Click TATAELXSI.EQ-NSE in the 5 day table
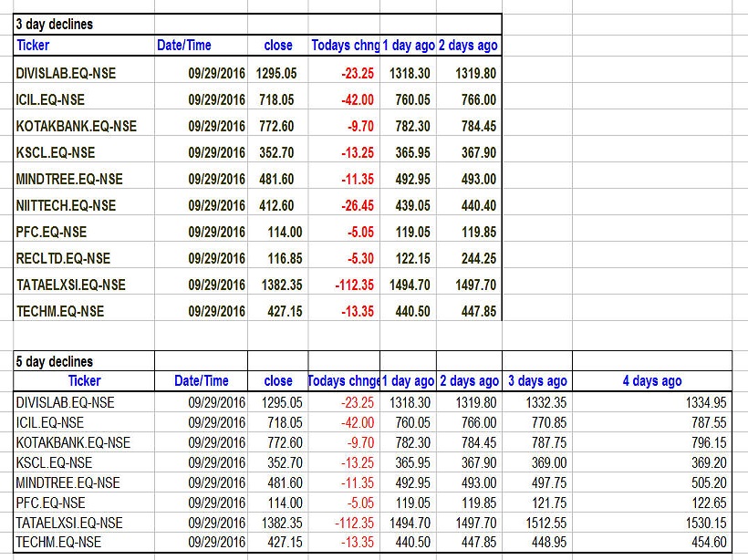748x560 pixels. [71, 523]
